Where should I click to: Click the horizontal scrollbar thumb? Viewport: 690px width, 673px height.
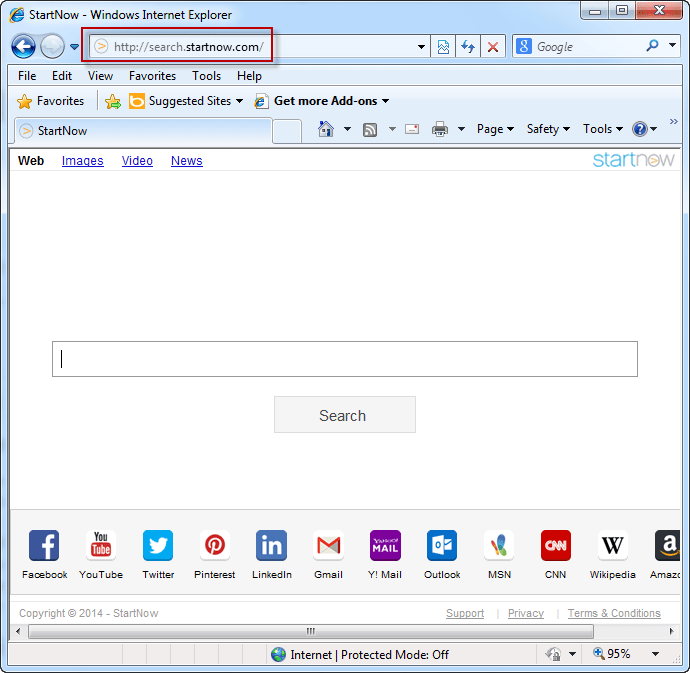(311, 632)
